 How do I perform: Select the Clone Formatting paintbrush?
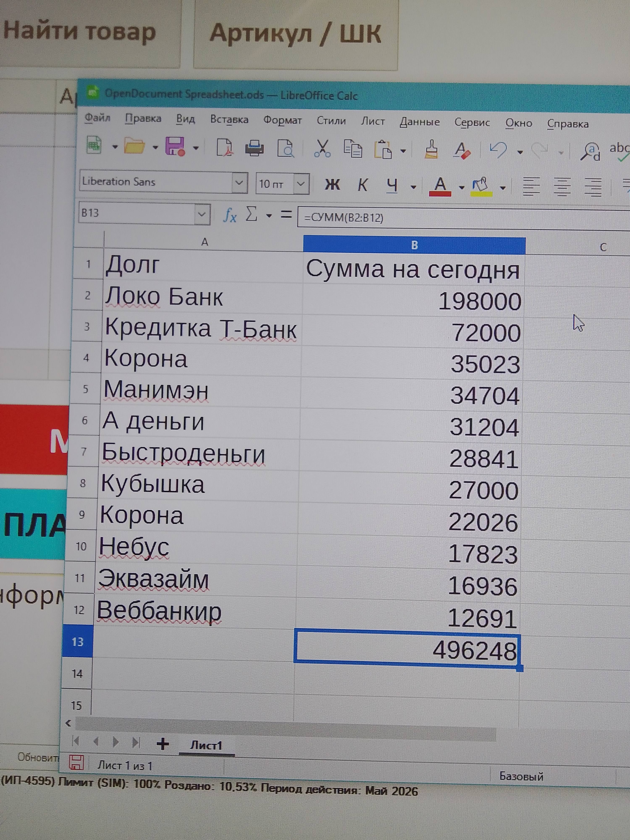pos(431,149)
